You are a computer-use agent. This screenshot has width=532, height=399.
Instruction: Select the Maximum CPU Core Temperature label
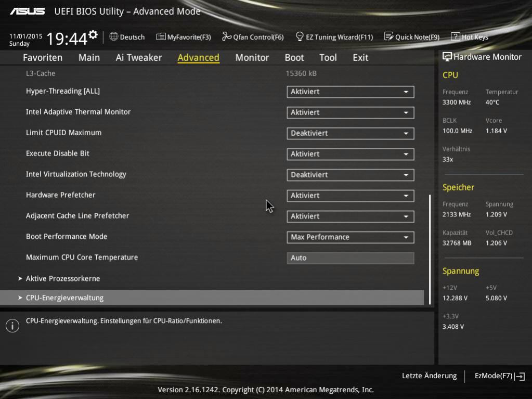[x=82, y=257]
